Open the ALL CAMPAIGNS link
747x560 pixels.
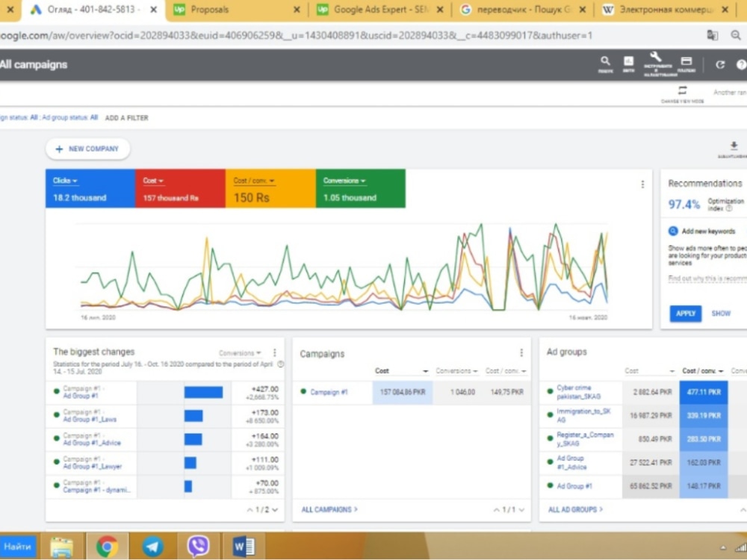point(329,510)
